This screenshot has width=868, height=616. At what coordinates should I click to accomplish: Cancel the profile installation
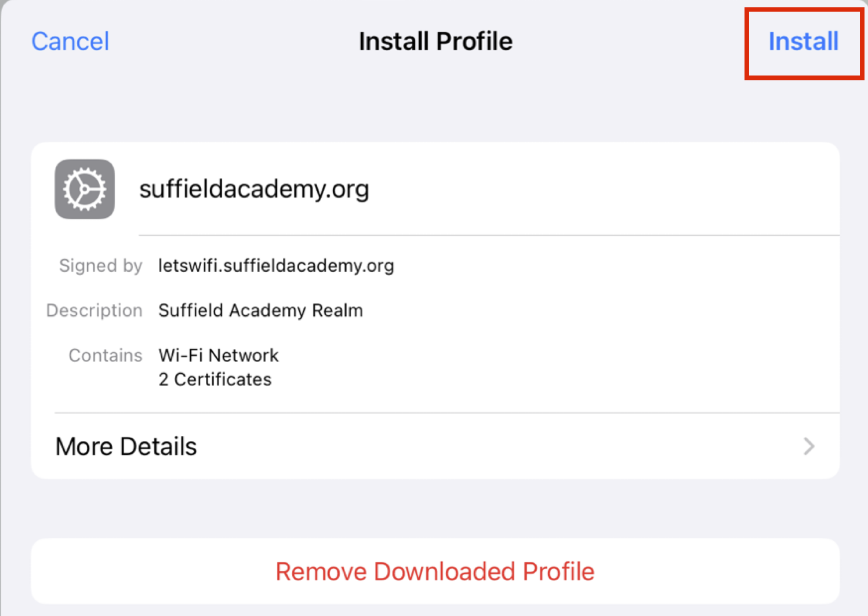(x=70, y=41)
